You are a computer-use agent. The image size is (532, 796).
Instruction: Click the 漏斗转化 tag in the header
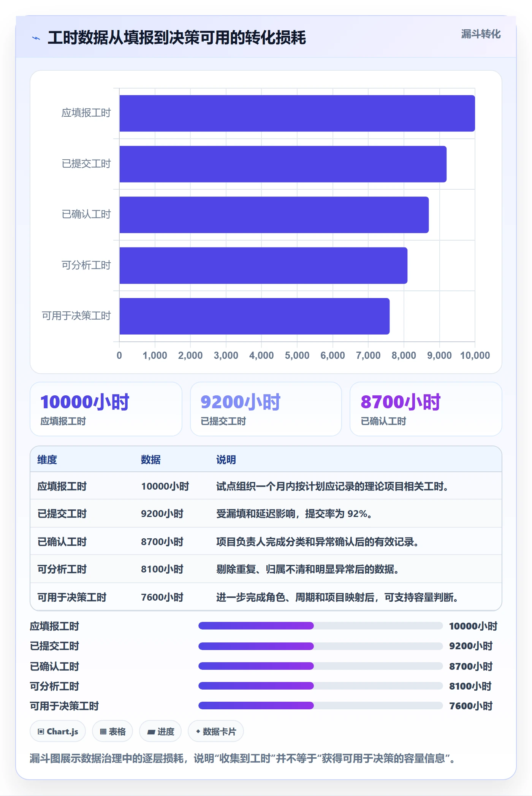(481, 34)
